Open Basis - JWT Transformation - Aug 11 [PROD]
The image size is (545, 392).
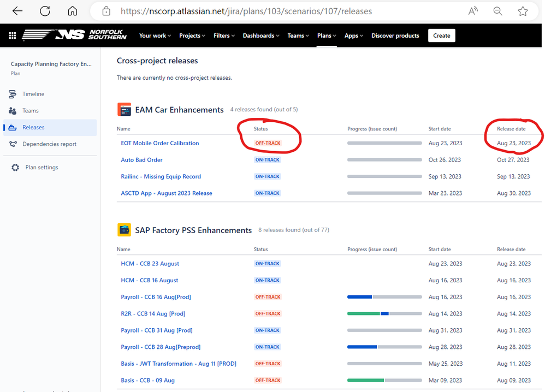click(x=179, y=364)
